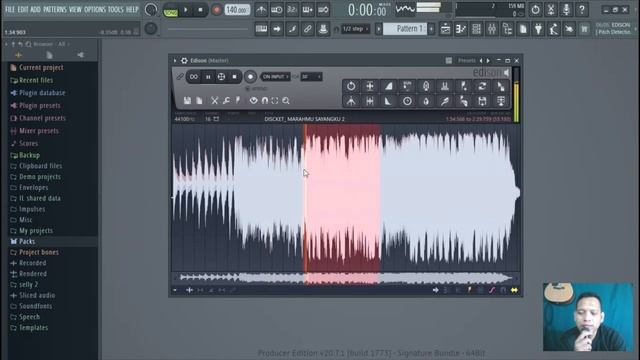
Task: Click the Edison save file disk icon
Action: tap(187, 100)
